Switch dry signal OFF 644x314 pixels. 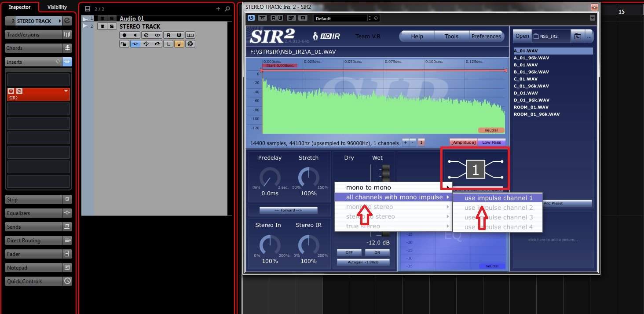point(349,252)
